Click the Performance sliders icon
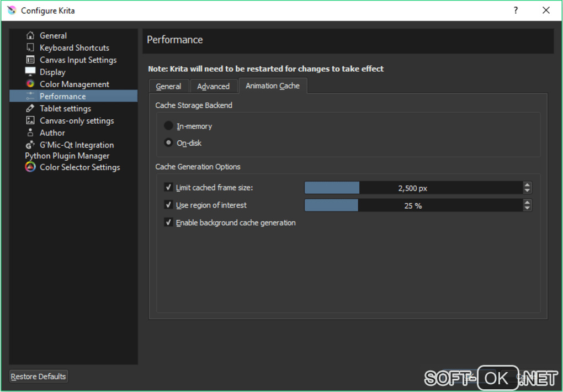The image size is (563, 392). pos(30,96)
